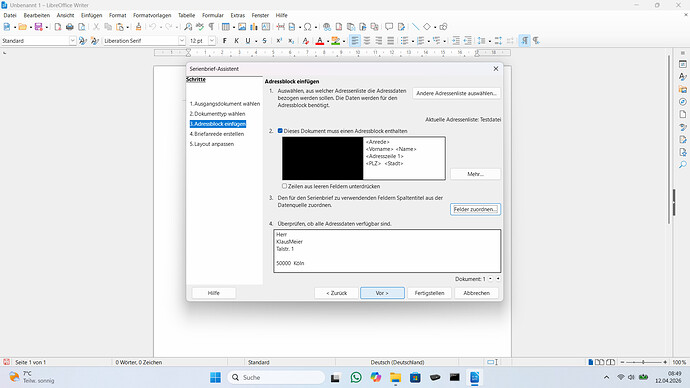Open Find and Replace magnifier icon
Screen dimensions: 690x388
click(188, 27)
